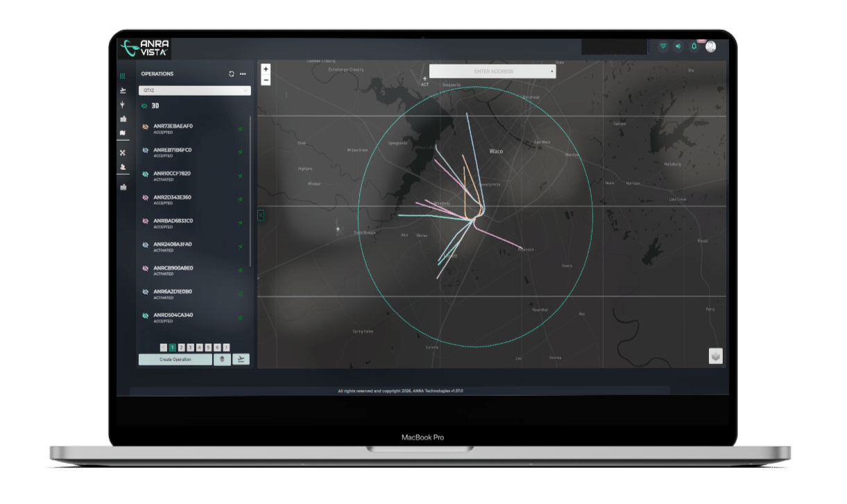Screen dimensions: 847x504
Task: Click the Waco label on map
Action: coord(496,151)
